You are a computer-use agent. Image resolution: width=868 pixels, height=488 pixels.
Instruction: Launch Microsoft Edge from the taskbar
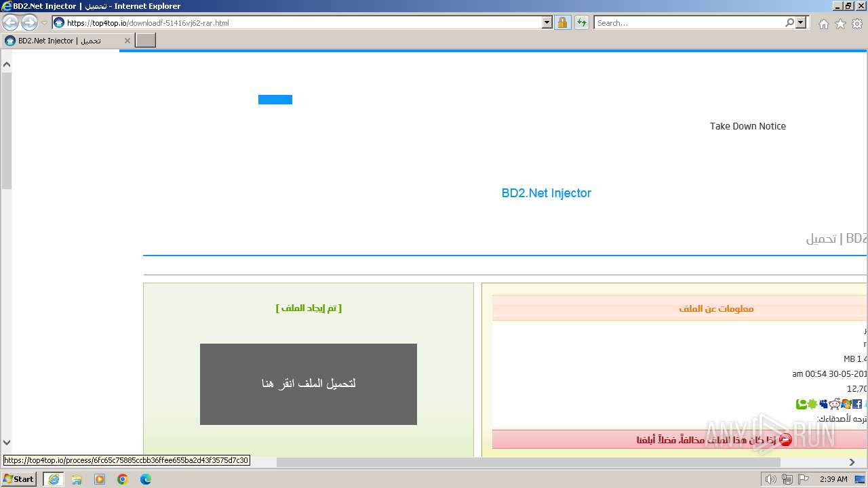point(146,479)
